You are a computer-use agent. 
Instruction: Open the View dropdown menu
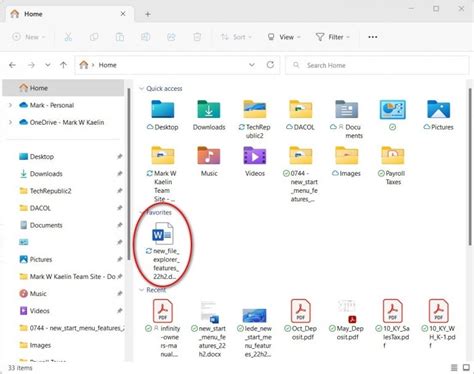(284, 37)
